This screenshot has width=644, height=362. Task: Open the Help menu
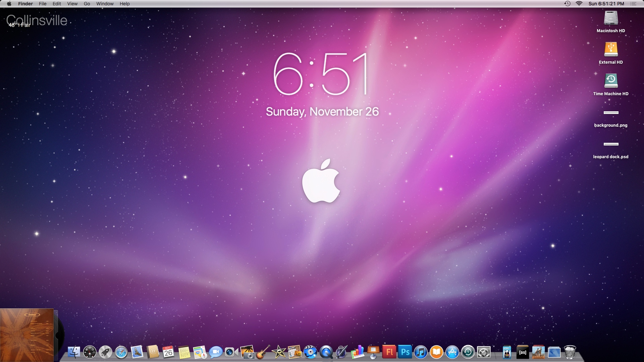pyautogui.click(x=124, y=4)
